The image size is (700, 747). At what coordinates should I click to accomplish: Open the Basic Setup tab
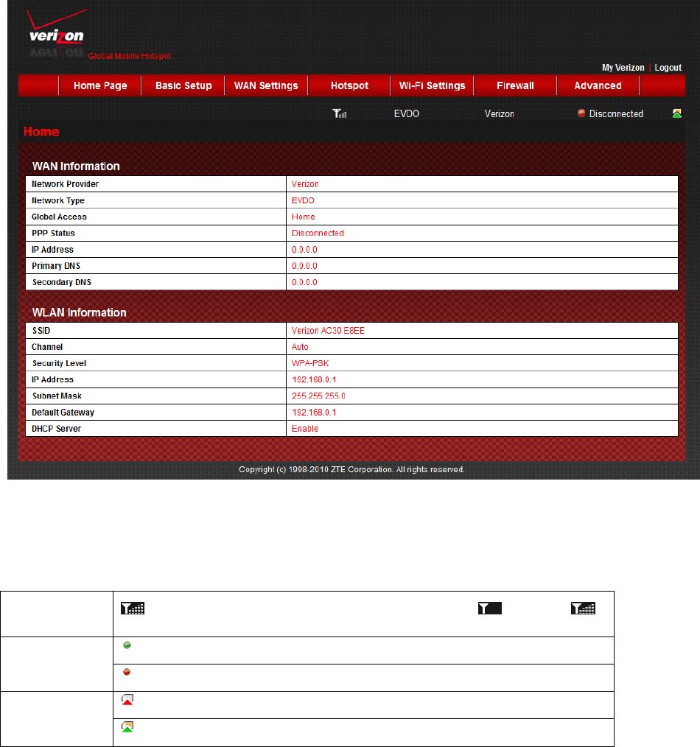[183, 85]
